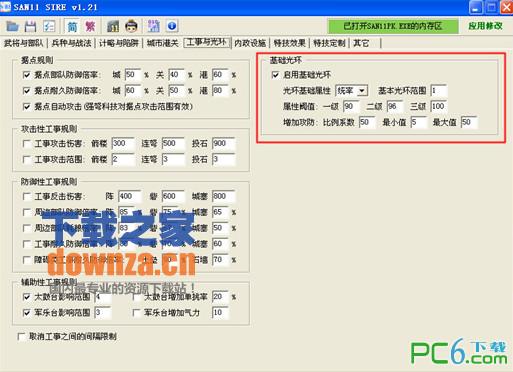Screen dimensions: 513x372
Task: Toggle 取消工事之间的间隔限制 checkbox
Action: point(21,336)
